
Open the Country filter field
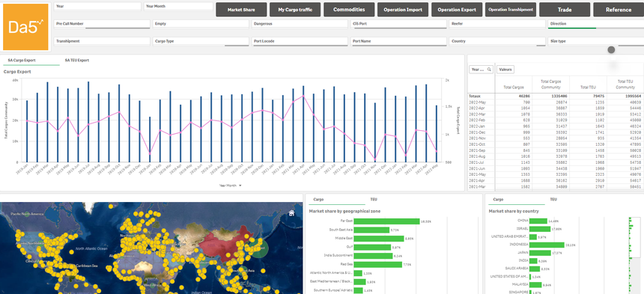pyautogui.click(x=497, y=41)
